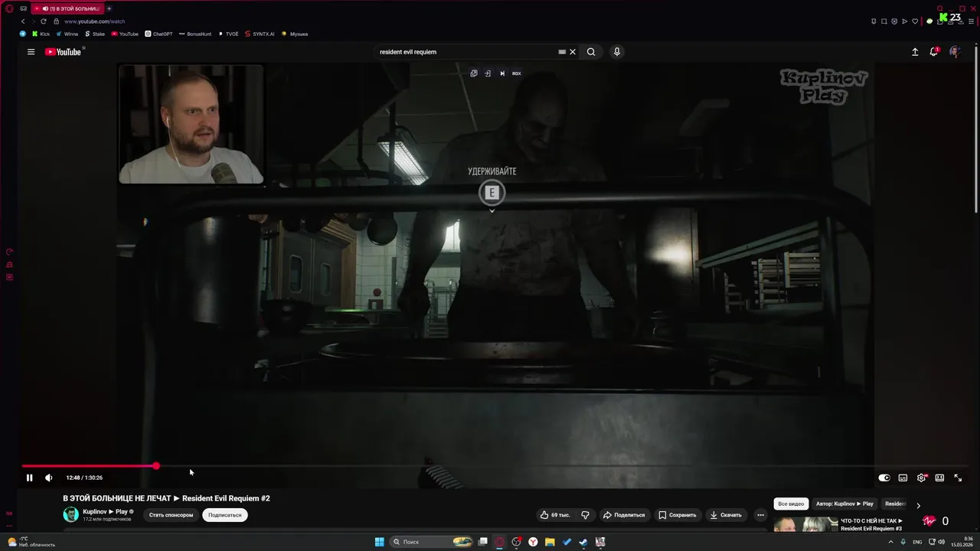The width and height of the screenshot is (980, 551).
Task: Open File Explorer folder in taskbar
Action: (550, 542)
